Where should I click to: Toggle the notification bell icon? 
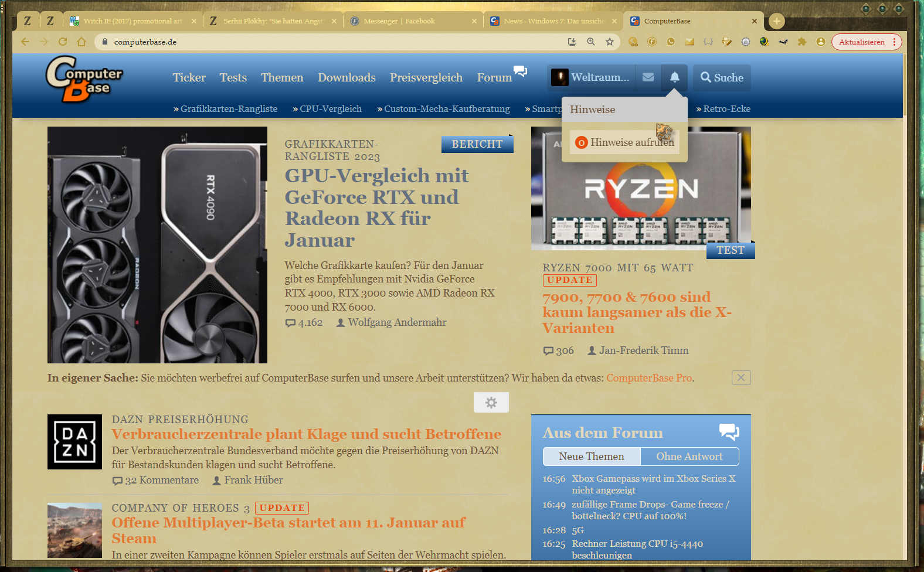point(675,77)
